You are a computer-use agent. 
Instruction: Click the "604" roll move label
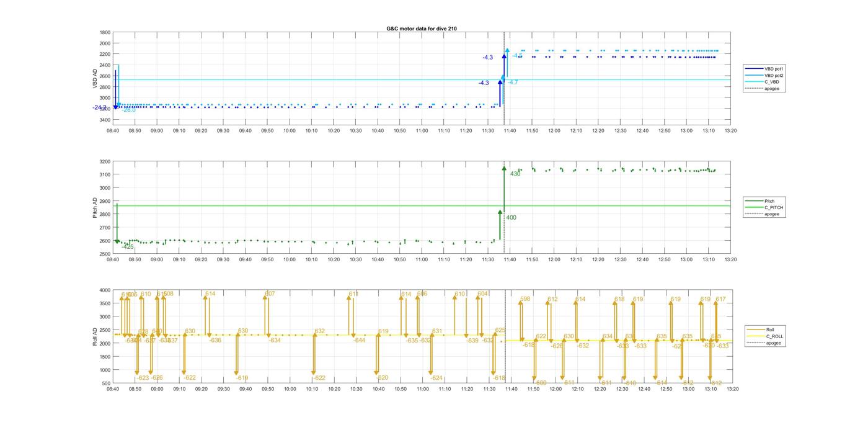(x=483, y=294)
